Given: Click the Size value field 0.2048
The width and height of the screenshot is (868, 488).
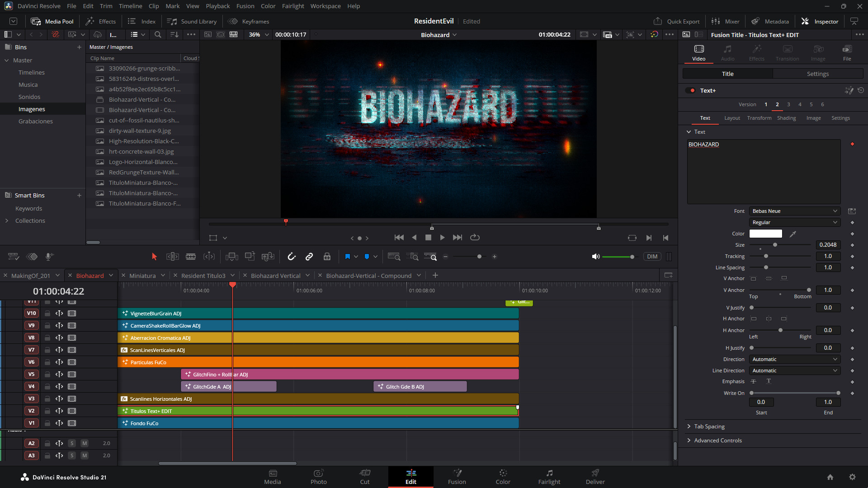Looking at the screenshot, I should [x=828, y=245].
